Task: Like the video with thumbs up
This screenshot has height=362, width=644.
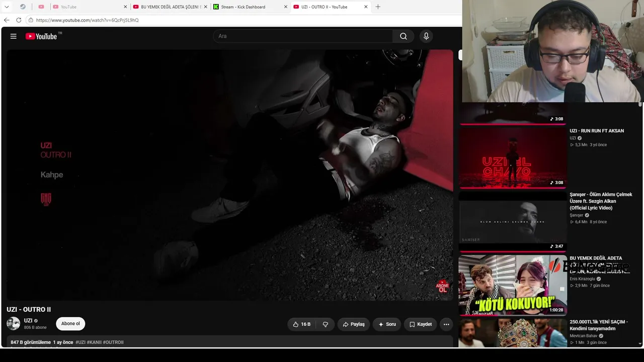Action: click(x=301, y=324)
